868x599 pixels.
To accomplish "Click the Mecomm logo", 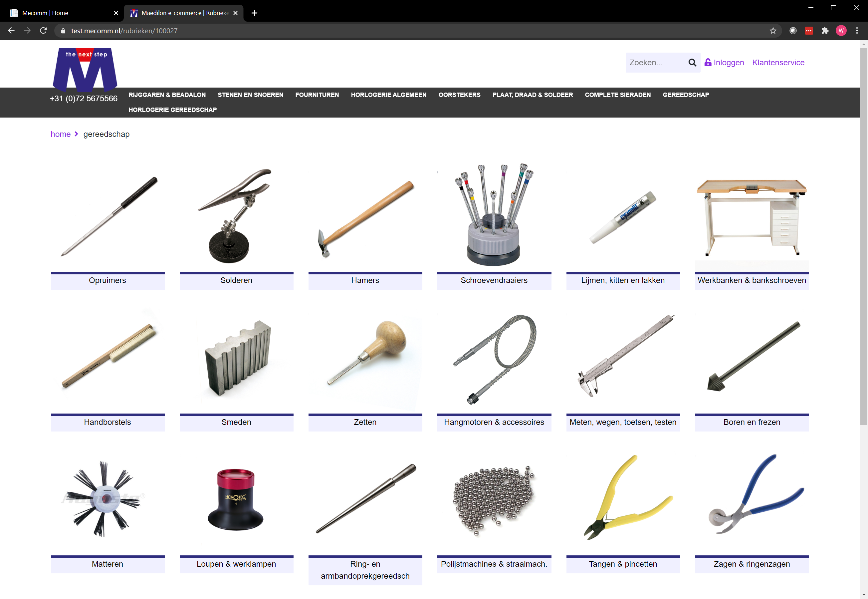I will coord(85,70).
